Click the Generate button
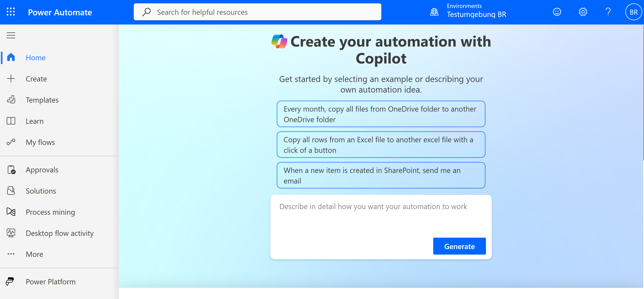 pyautogui.click(x=459, y=246)
